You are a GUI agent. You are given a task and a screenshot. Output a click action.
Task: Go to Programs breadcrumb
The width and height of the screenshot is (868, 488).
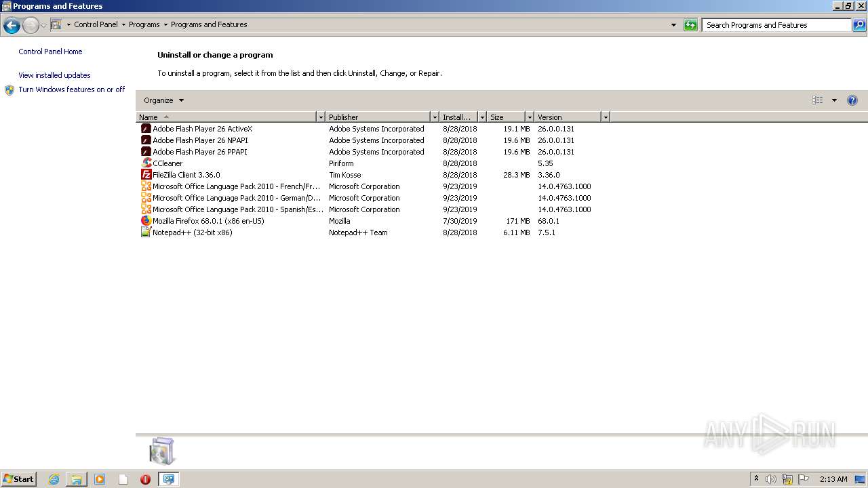pyautogui.click(x=144, y=24)
